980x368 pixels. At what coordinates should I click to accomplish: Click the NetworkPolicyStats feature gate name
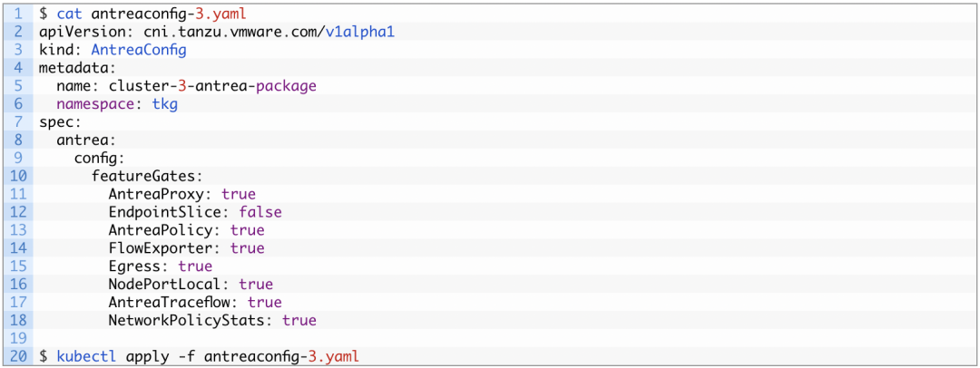pos(191,320)
